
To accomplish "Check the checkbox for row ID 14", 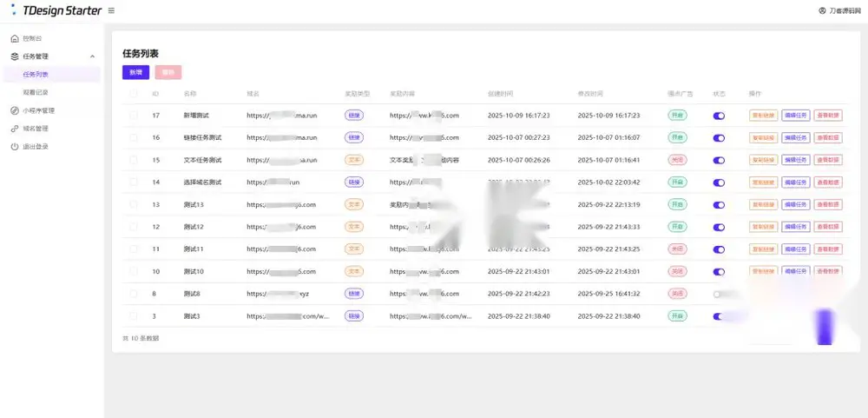I will coord(134,182).
